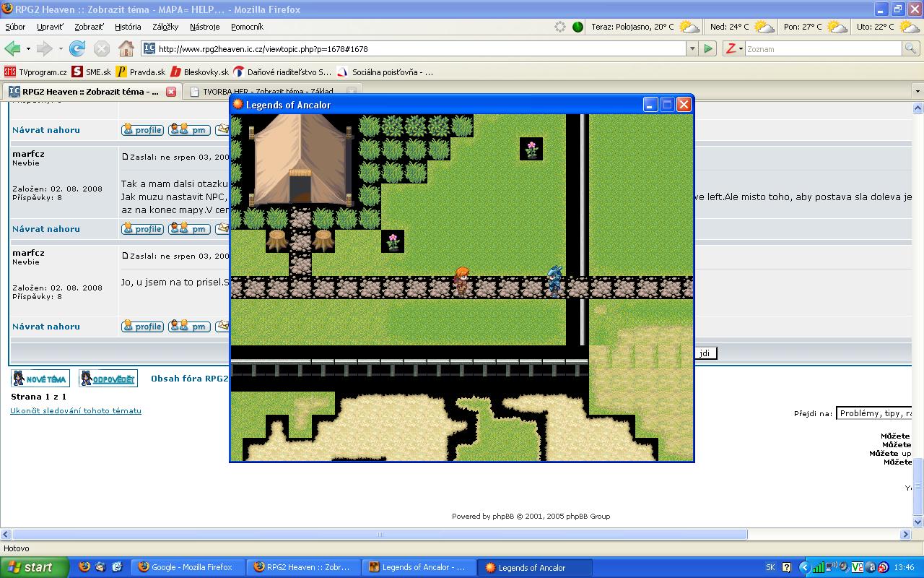This screenshot has width=924, height=578.
Task: Open the Daňové riaditeľstvo bookmark
Action: [283, 72]
